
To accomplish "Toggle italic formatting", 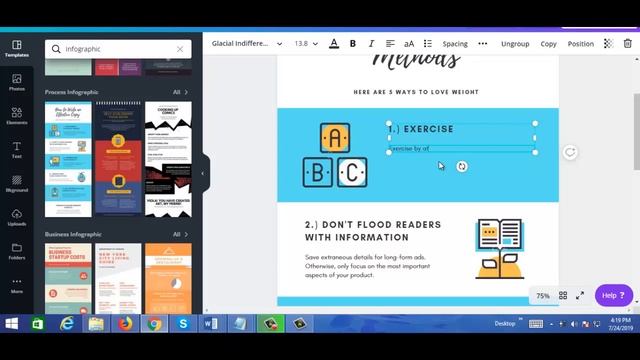I will [371, 44].
